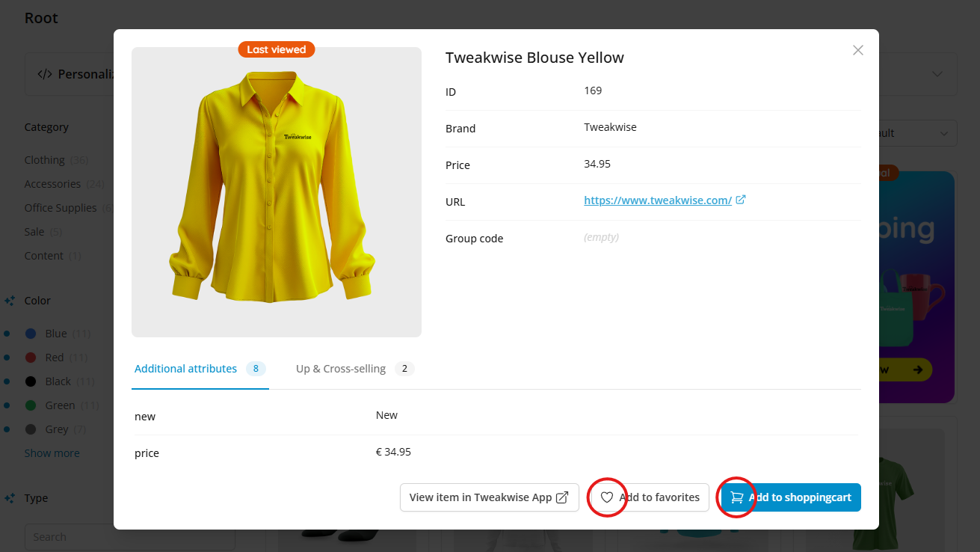
Task: Click the Root page heading
Action: tap(41, 18)
